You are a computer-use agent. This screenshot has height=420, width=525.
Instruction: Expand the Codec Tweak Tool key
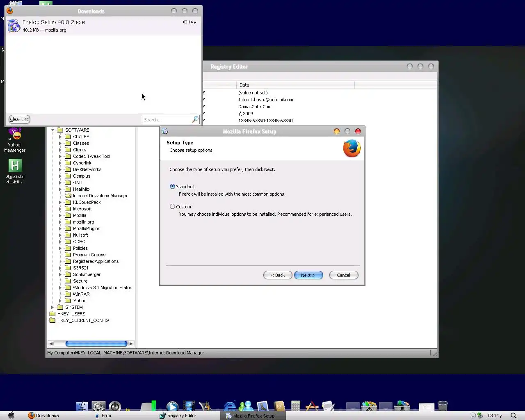60,156
